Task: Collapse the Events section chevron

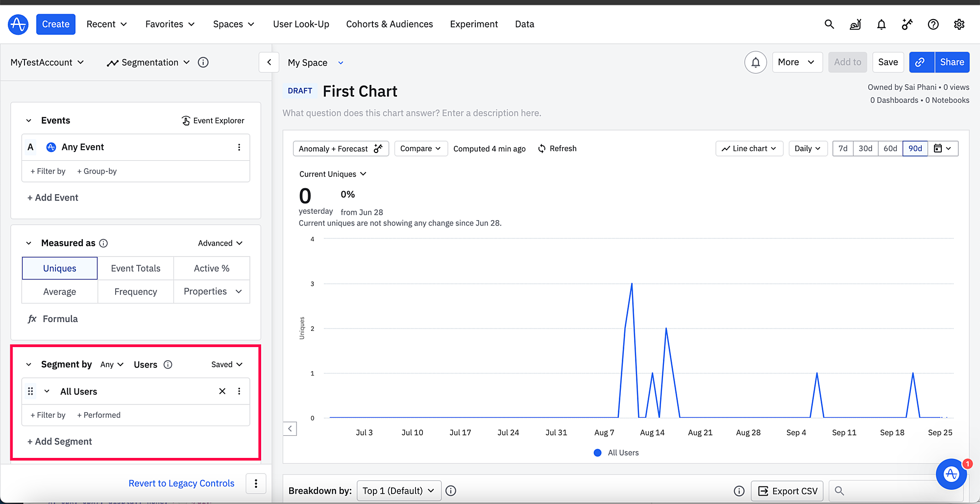Action: point(29,121)
